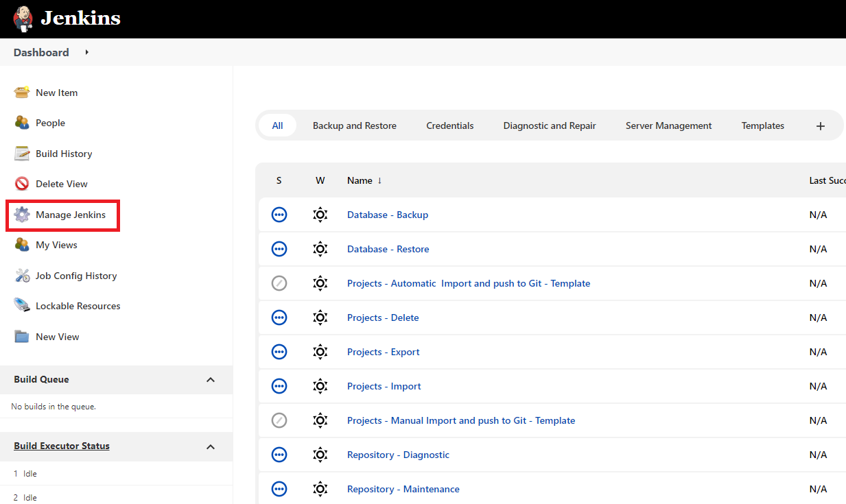This screenshot has width=846, height=504.
Task: Switch to the Backup and Restore tab
Action: tap(354, 125)
